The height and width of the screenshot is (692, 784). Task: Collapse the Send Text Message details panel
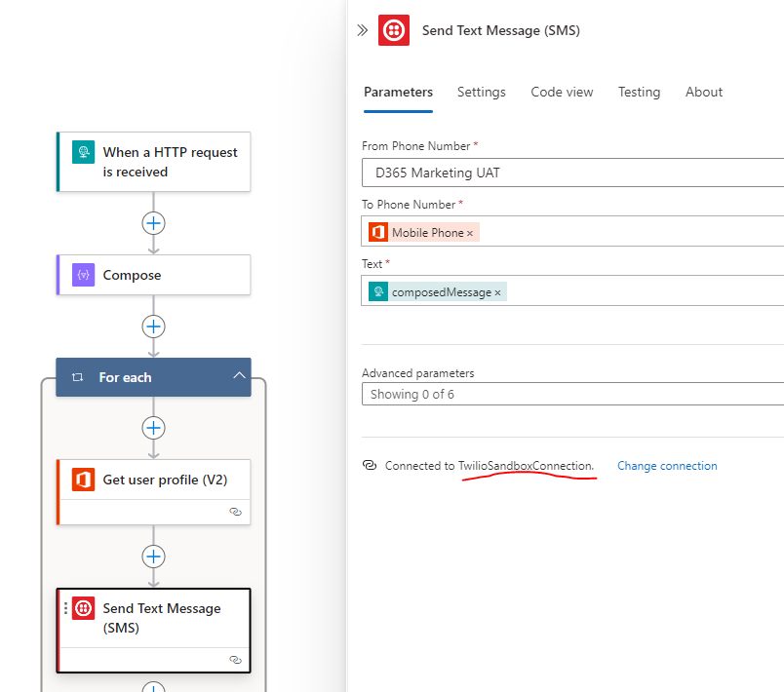pos(363,30)
